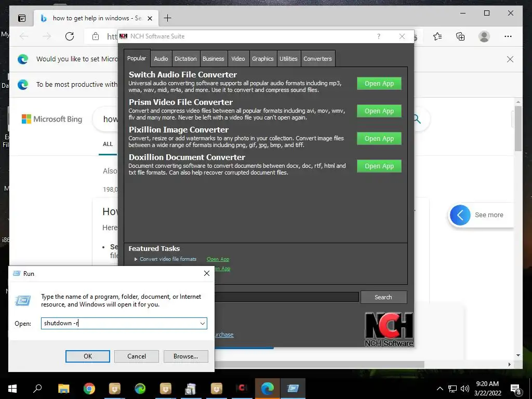
Task: Click the NCH Suite taskbar icon
Action: 242,389
